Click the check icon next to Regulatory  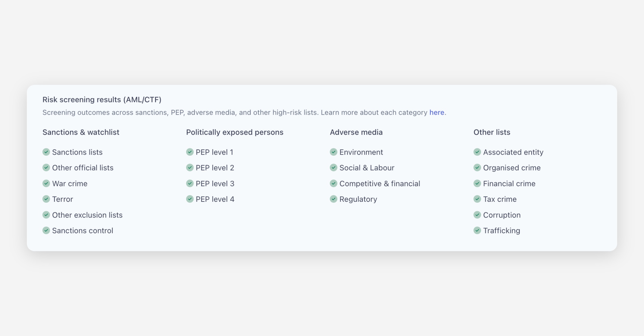point(333,199)
